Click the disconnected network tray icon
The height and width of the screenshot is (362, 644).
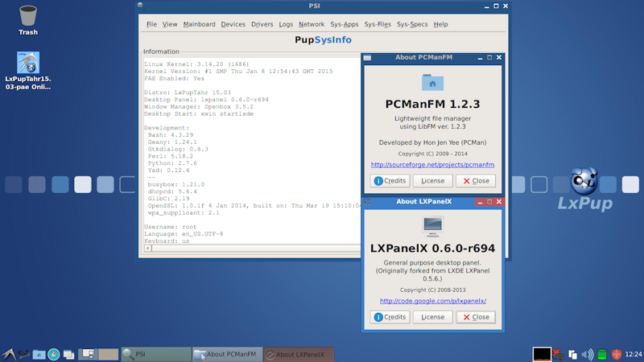pos(559,354)
